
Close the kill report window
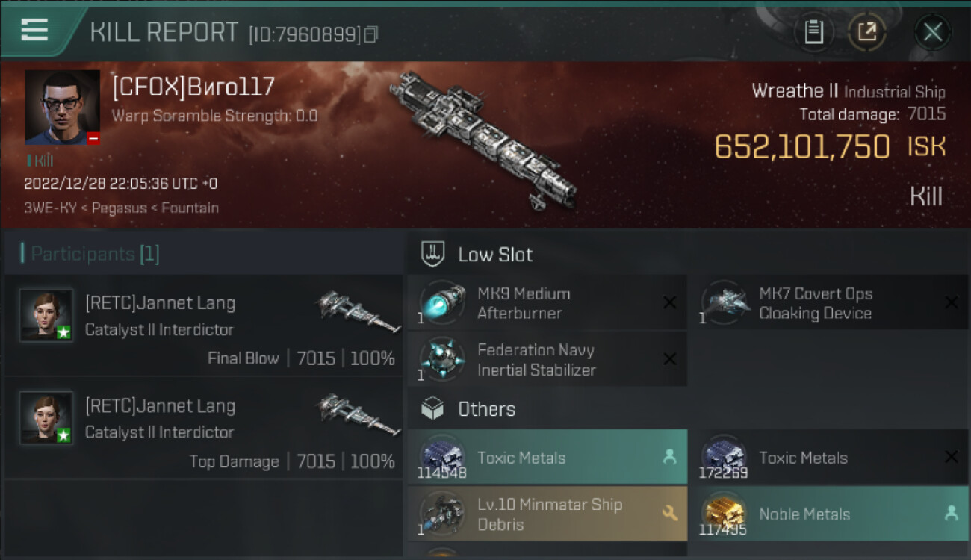click(x=933, y=32)
